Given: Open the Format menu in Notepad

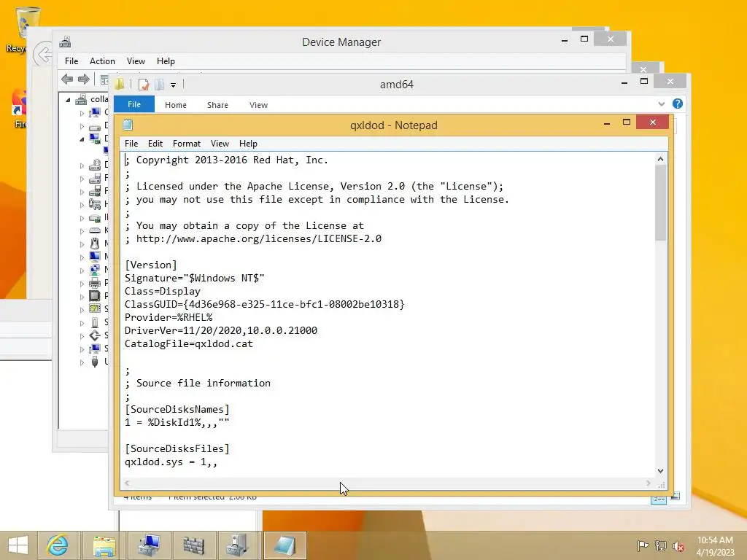Looking at the screenshot, I should [x=186, y=144].
